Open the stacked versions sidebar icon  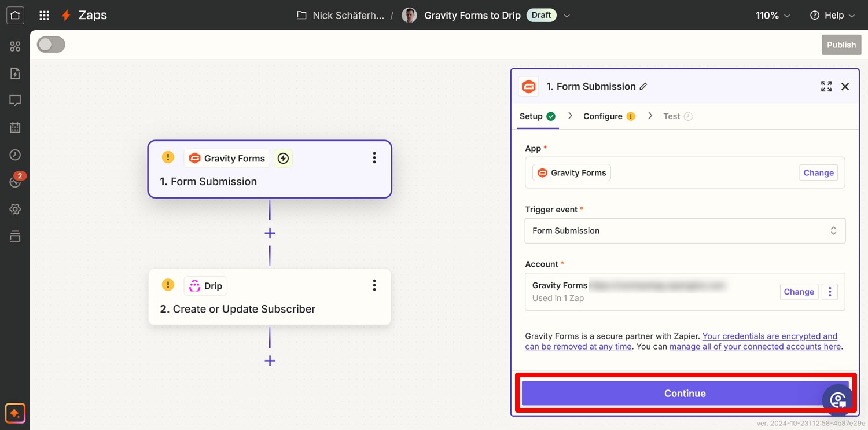click(x=15, y=236)
